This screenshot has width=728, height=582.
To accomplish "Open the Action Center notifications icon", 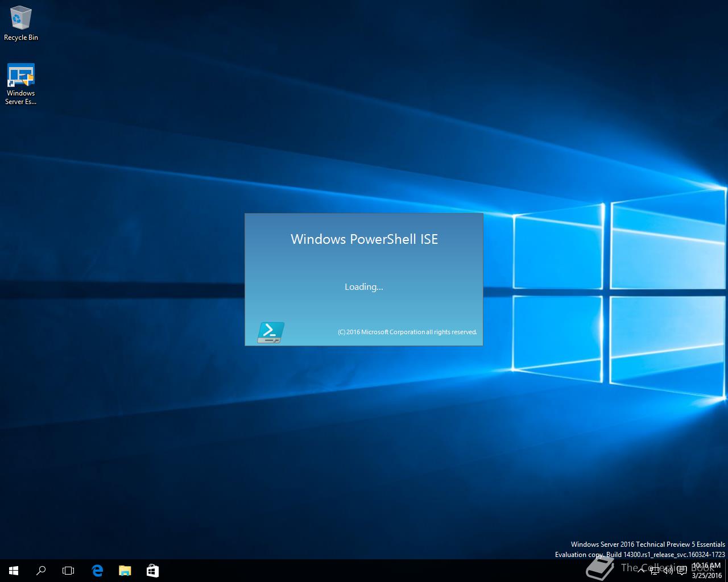I will coord(682,571).
